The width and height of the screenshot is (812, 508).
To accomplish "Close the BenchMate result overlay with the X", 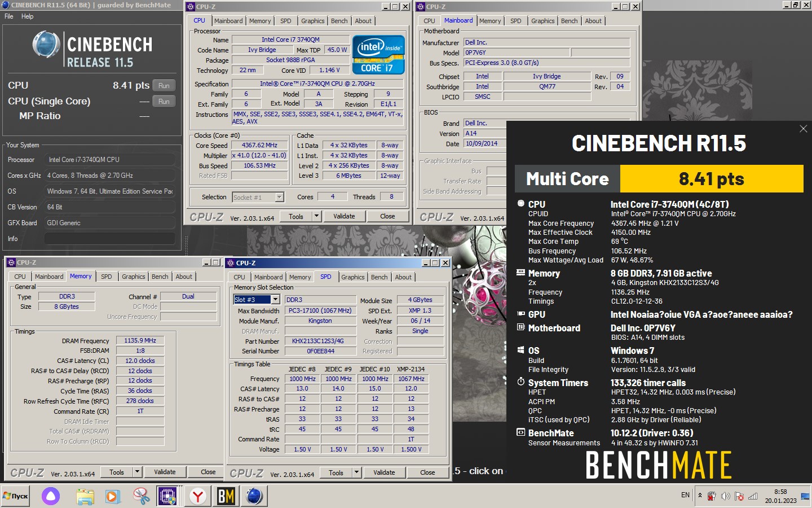I will click(803, 129).
